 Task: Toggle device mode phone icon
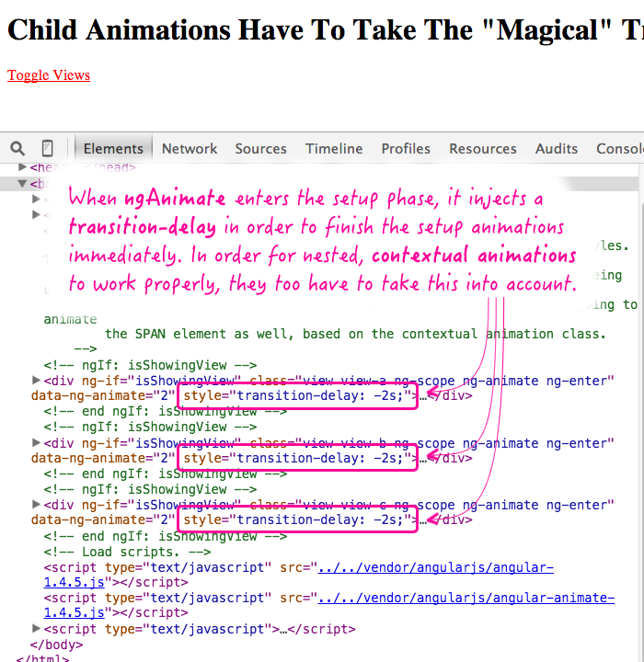(48, 148)
